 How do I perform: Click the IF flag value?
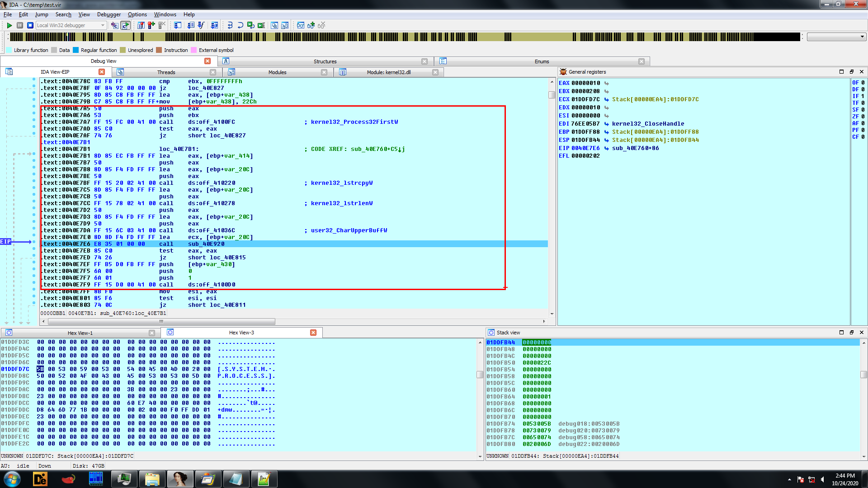point(863,96)
